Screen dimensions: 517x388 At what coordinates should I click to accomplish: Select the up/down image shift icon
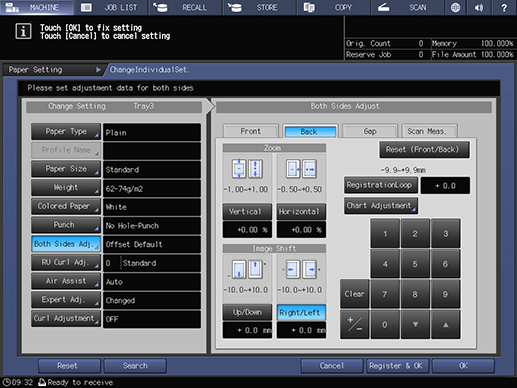pyautogui.click(x=247, y=269)
